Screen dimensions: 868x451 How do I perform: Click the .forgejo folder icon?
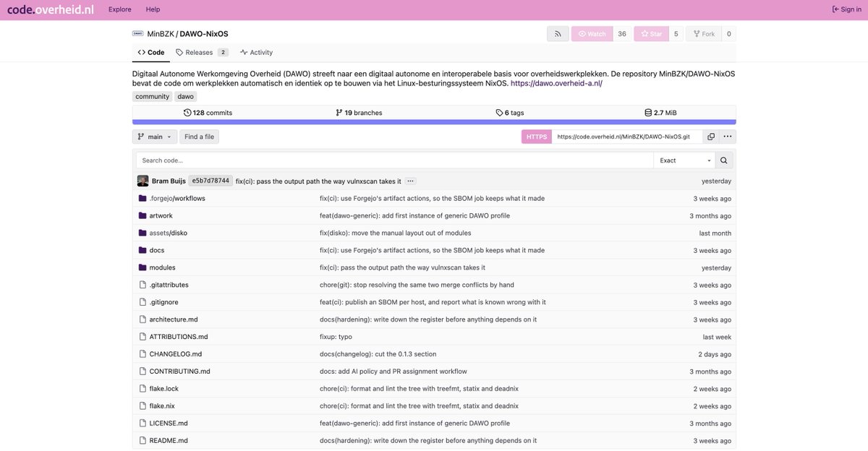coord(142,198)
